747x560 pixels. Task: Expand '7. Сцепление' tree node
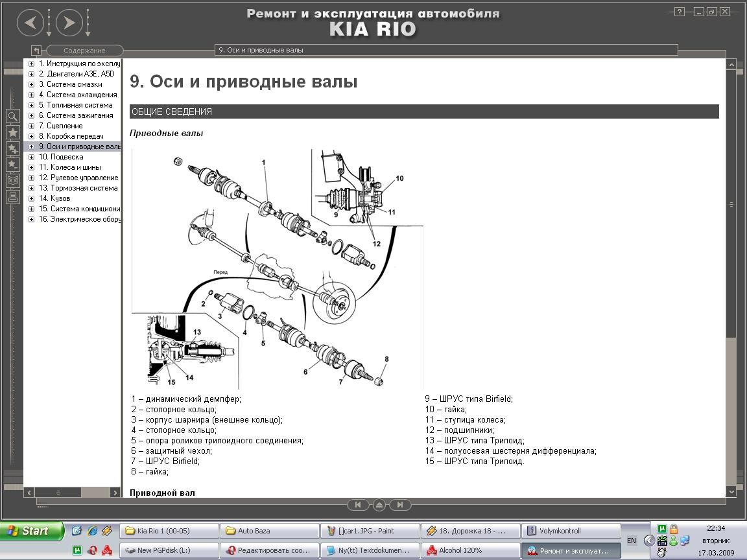[31, 126]
